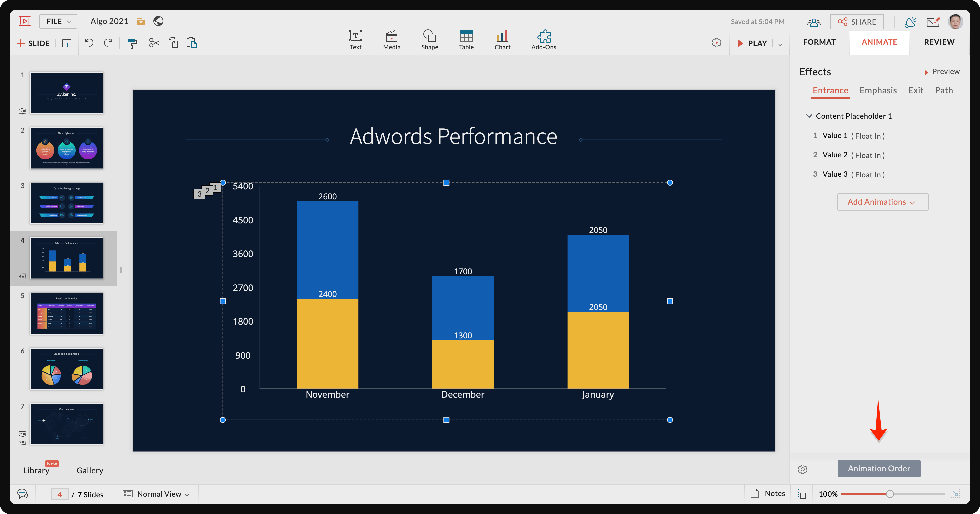This screenshot has height=514, width=980.
Task: Open the FILE dropdown menu
Action: [x=58, y=21]
